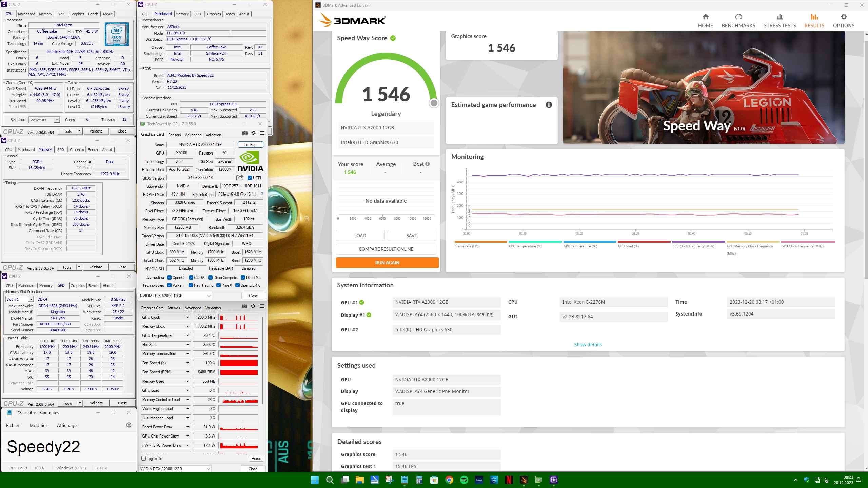The image size is (868, 488).
Task: Open Tools dropdown arrow in the CPU-Z CPU window
Action: [80, 131]
